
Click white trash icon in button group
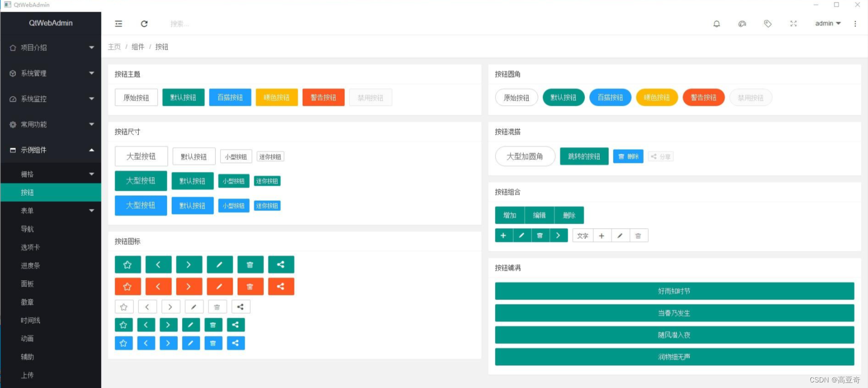click(x=639, y=236)
